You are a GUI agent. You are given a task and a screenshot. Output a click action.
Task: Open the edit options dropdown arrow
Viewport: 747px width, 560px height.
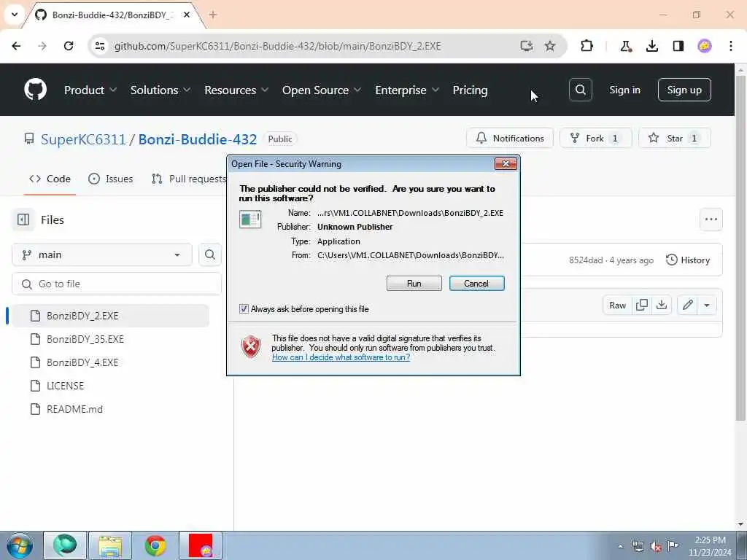[x=707, y=305]
